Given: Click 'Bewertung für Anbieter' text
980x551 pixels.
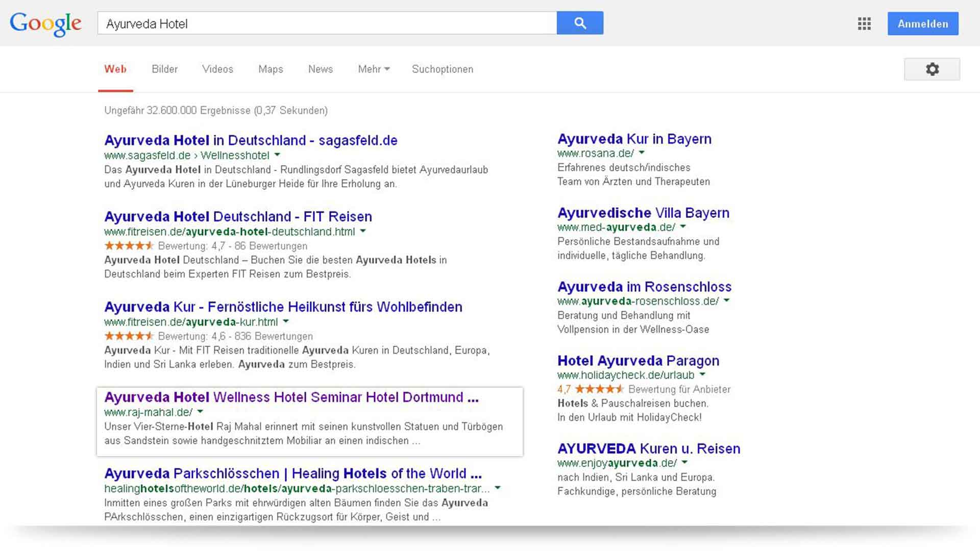Looking at the screenshot, I should point(679,389).
